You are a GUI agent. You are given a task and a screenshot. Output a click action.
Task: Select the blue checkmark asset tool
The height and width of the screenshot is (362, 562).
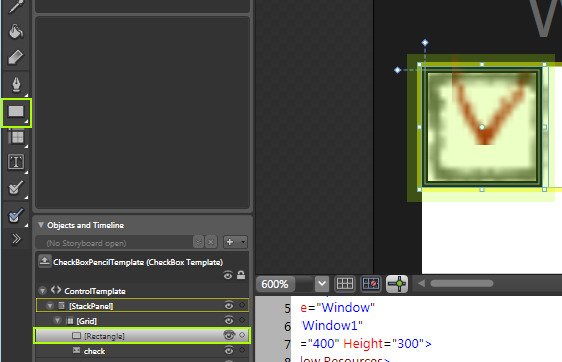pyautogui.click(x=16, y=215)
